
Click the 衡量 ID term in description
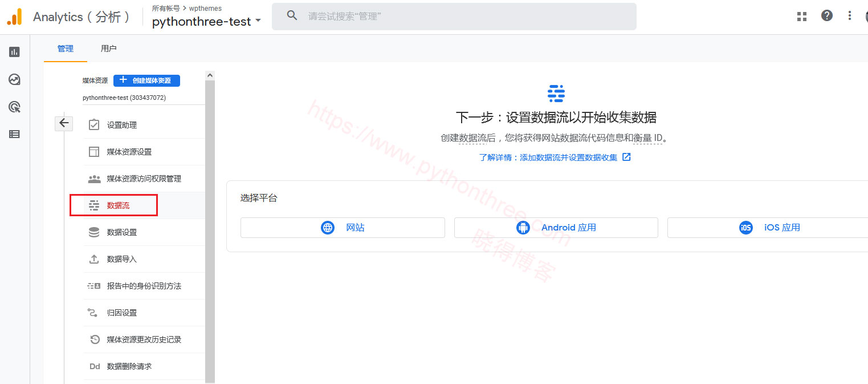(648, 138)
